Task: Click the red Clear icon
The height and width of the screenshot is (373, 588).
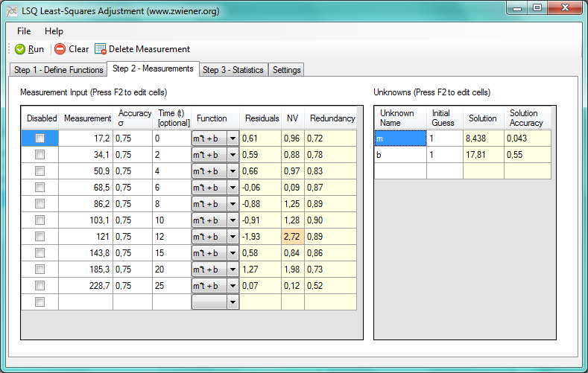Action: click(x=60, y=49)
